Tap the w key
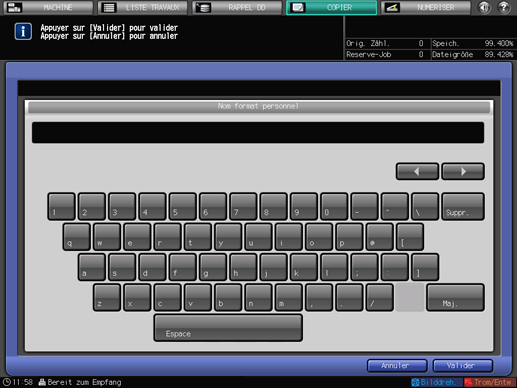The height and width of the screenshot is (388, 517). click(107, 237)
